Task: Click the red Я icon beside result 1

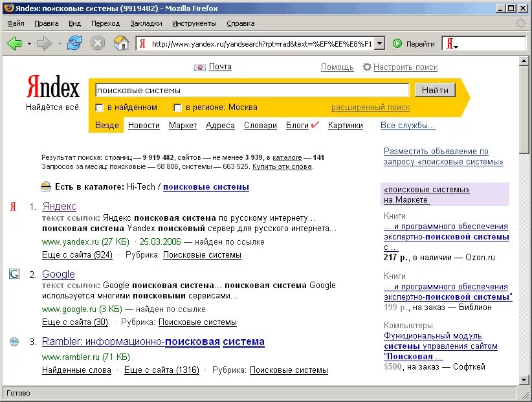Action: pos(13,207)
